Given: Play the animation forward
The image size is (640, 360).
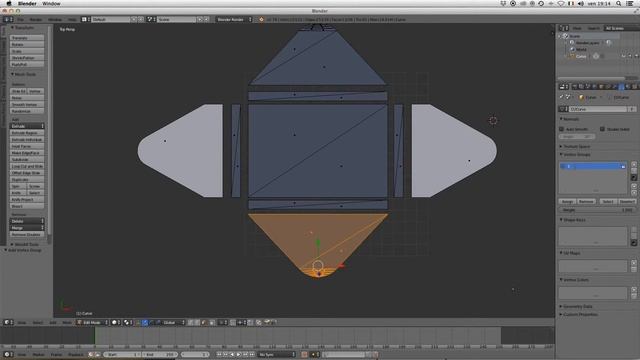Looking at the screenshot, I should click(239, 354).
